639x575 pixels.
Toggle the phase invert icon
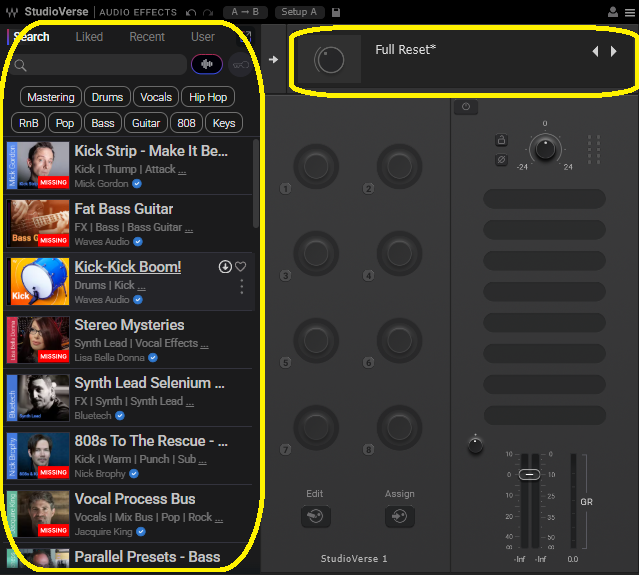[x=501, y=159]
